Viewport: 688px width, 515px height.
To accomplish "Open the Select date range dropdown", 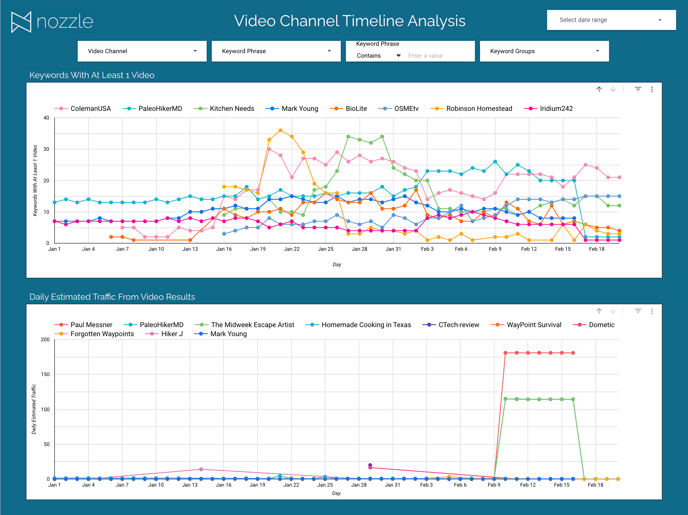I will (611, 20).
